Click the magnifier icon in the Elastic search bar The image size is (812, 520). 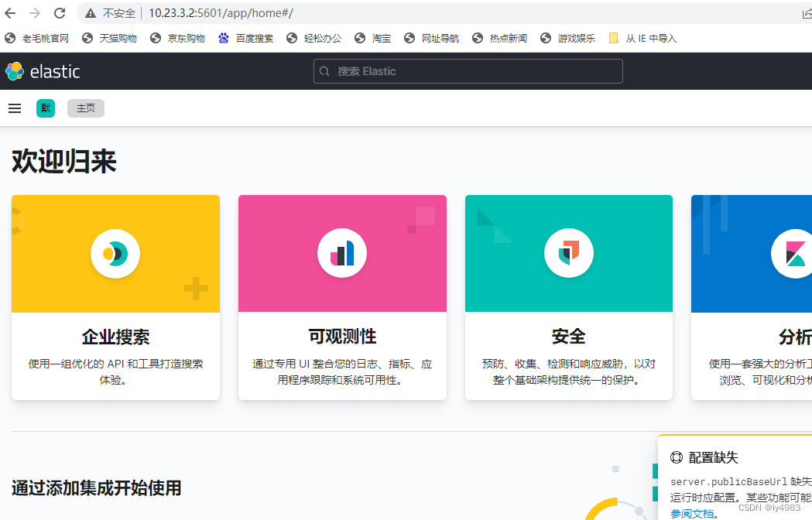coord(324,70)
